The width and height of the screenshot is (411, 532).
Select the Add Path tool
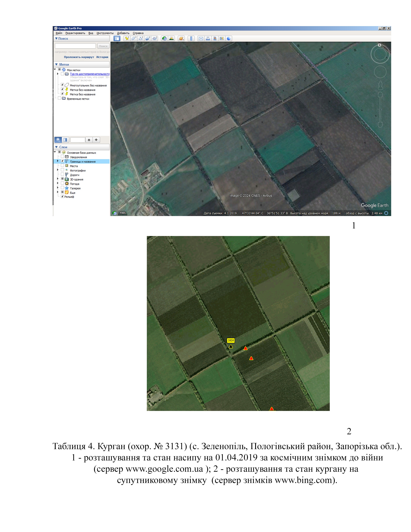[x=141, y=39]
